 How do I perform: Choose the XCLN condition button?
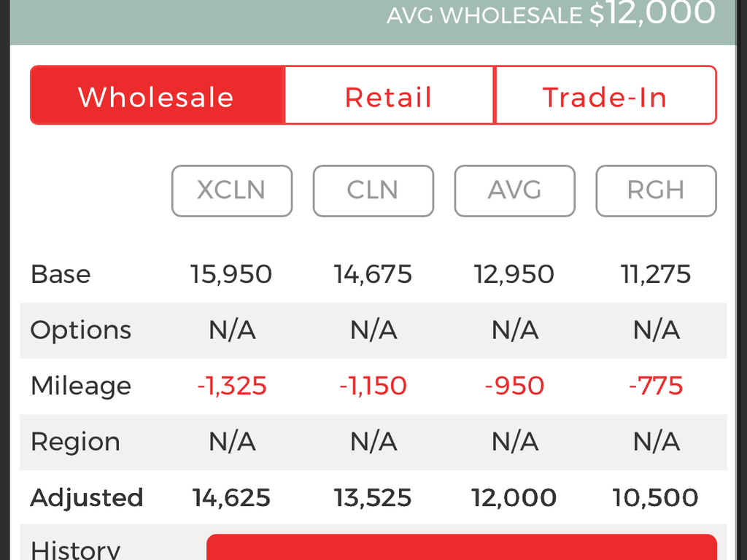[232, 190]
